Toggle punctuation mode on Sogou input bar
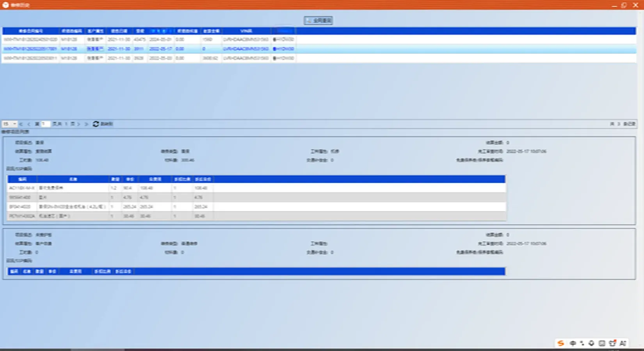The height and width of the screenshot is (351, 644). coord(582,343)
